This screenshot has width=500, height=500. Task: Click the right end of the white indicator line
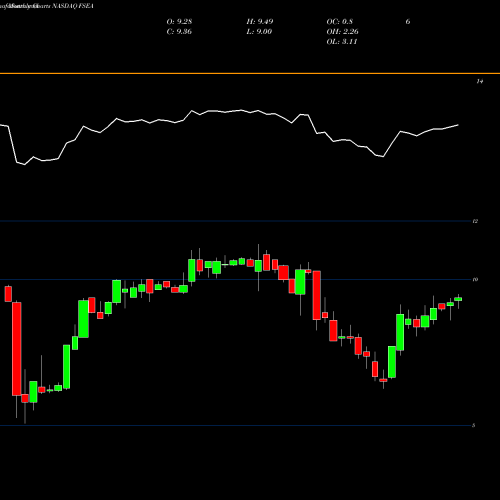pos(458,125)
